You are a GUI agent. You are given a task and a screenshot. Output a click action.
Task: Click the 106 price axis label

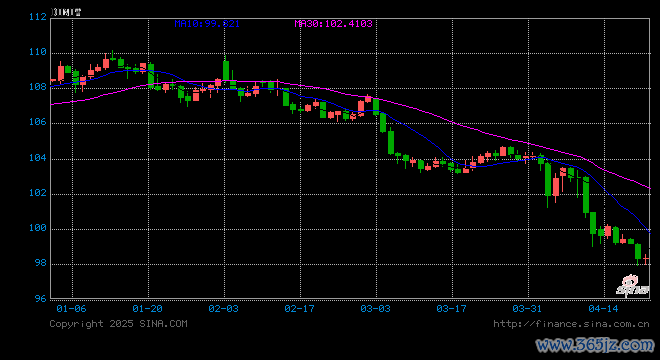38,122
